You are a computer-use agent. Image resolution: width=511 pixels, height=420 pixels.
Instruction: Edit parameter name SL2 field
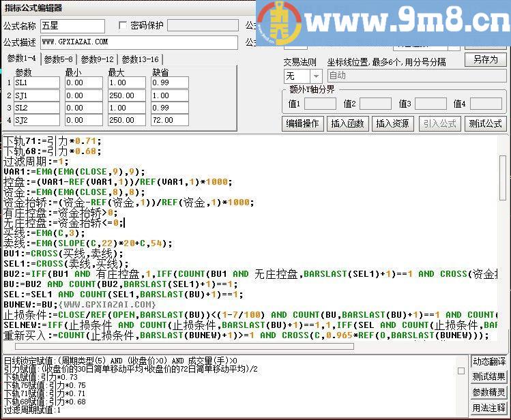pos(37,108)
